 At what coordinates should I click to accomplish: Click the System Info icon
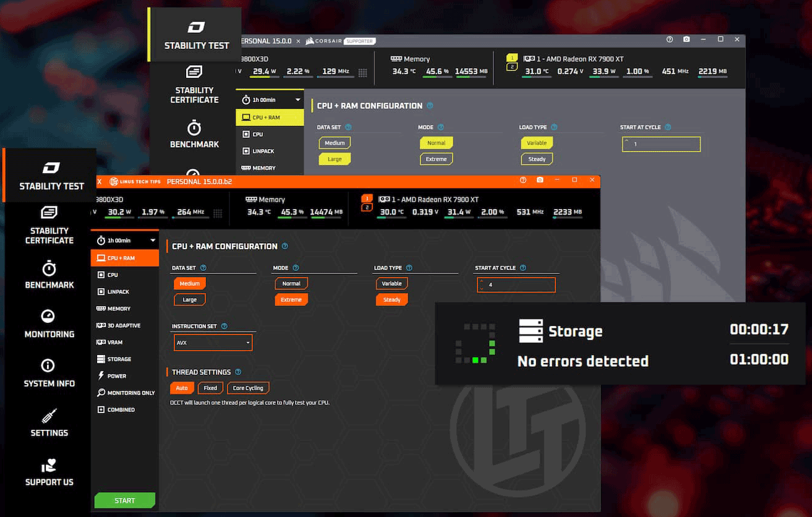click(x=48, y=365)
